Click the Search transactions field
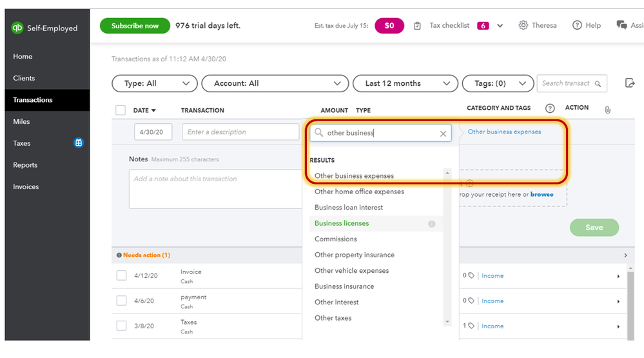Viewport: 644px width, 358px height. tap(571, 83)
